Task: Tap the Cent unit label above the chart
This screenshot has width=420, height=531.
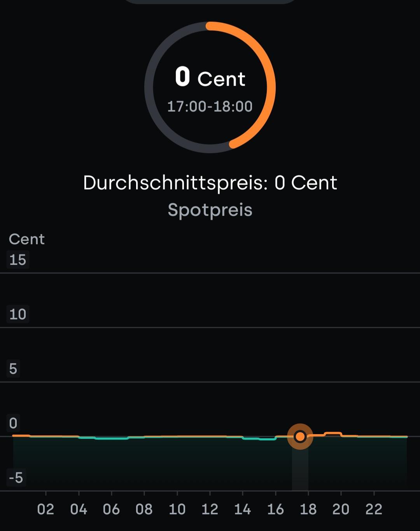Action: pos(26,239)
